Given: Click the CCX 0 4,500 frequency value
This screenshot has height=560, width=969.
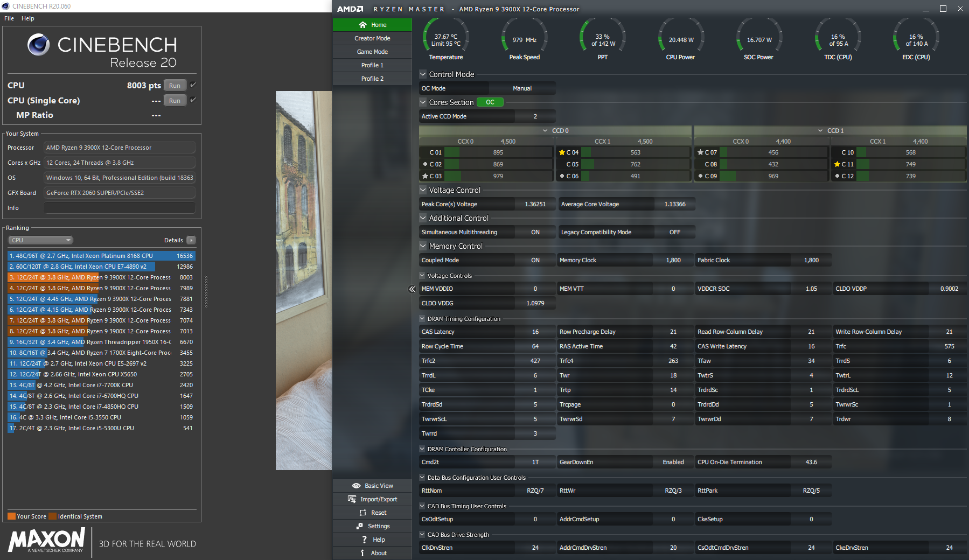Looking at the screenshot, I should click(x=508, y=142).
